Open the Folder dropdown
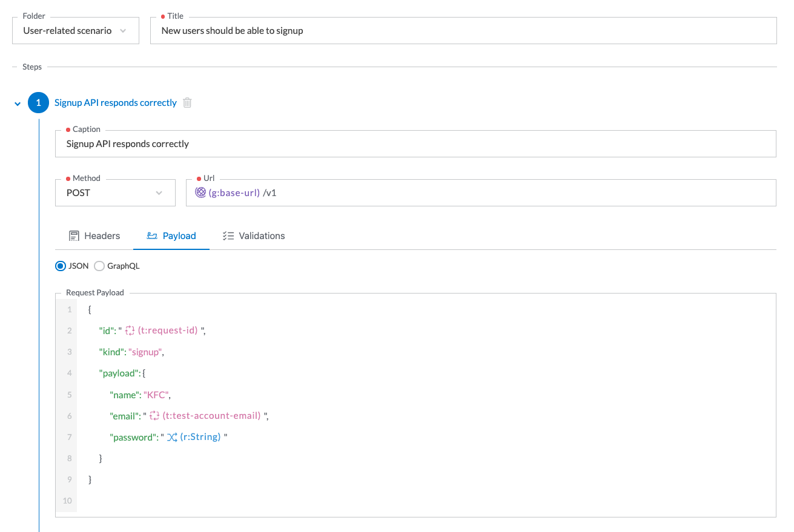 point(76,31)
